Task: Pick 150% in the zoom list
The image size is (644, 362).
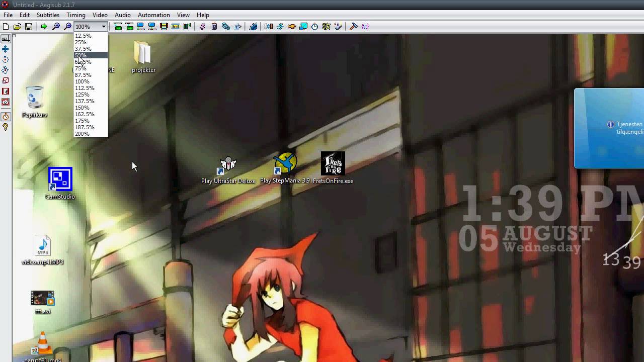Action: click(91, 108)
